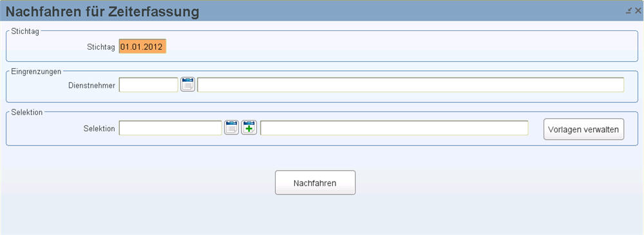Image resolution: width=644 pixels, height=235 pixels.
Task: Click the Selektion code input field
Action: click(171, 128)
